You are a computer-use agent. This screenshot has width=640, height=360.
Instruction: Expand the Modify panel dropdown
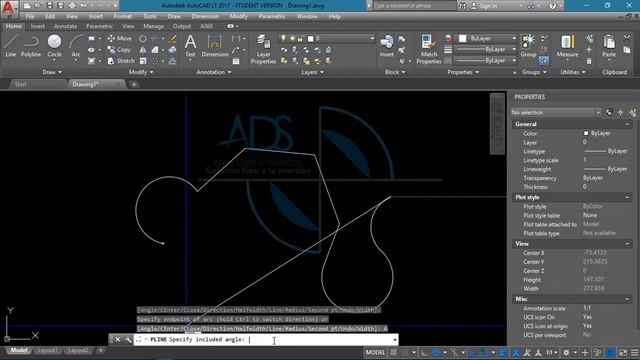(x=141, y=72)
